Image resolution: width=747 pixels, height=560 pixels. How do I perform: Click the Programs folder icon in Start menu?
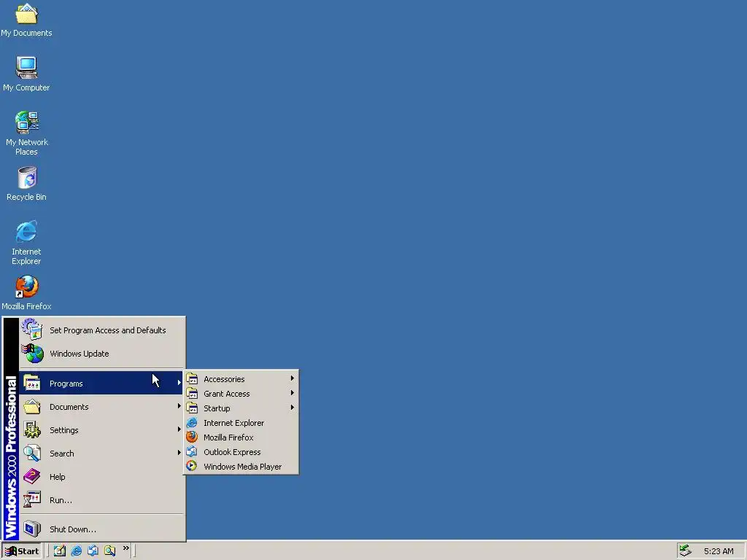[x=32, y=384]
